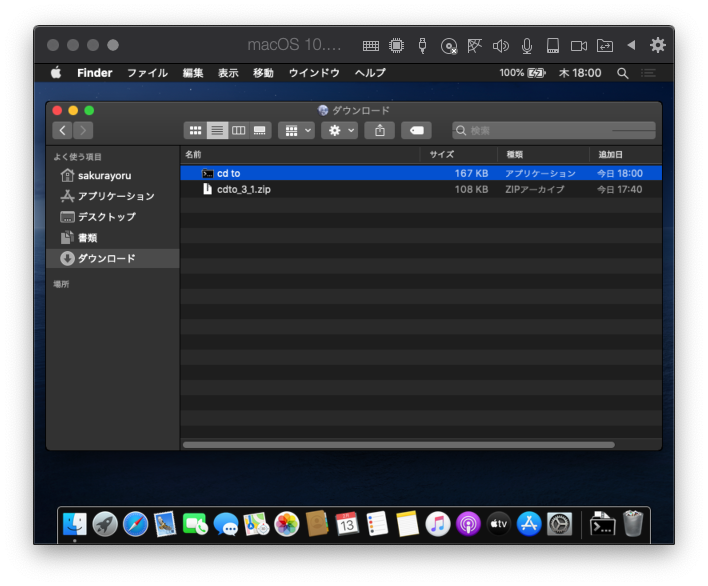
Task: Open Podcasts from the Dock
Action: tap(468, 524)
